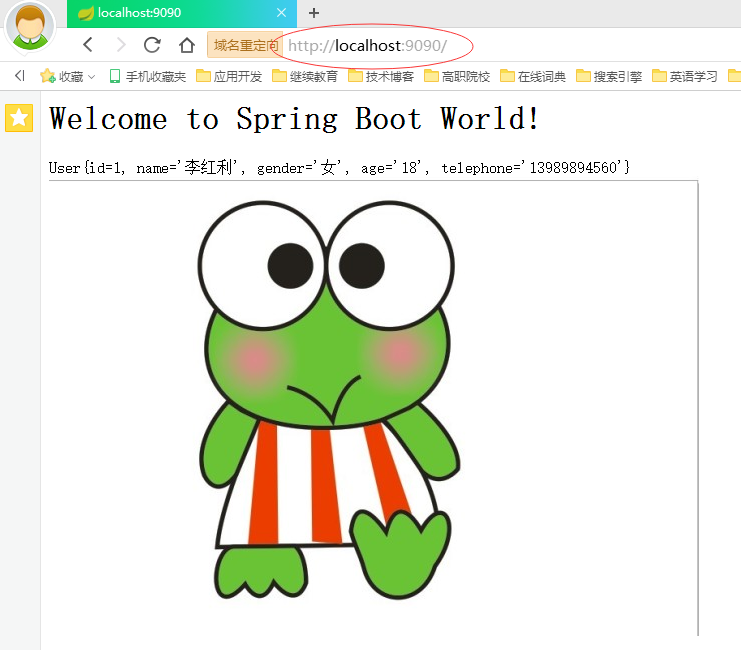Open the 技术博客 bookmark folder

point(381,76)
